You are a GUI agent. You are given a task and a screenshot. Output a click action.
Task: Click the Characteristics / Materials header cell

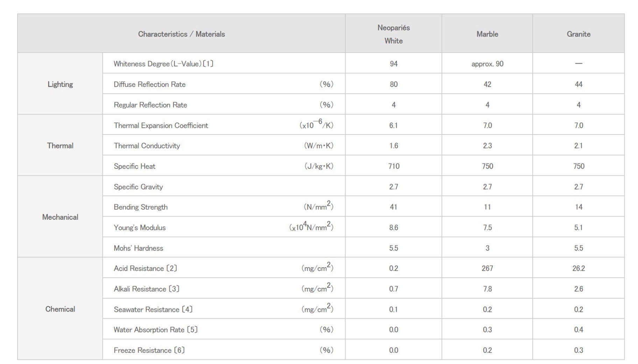pyautogui.click(x=181, y=34)
